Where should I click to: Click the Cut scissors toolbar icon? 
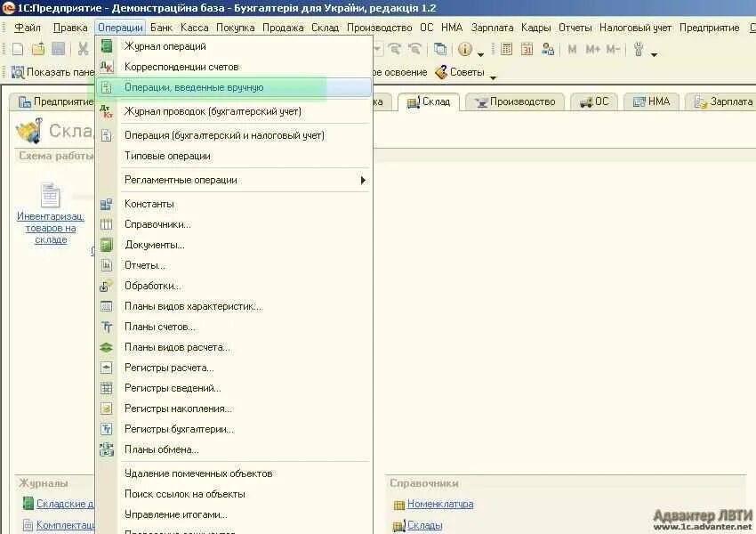pos(83,49)
